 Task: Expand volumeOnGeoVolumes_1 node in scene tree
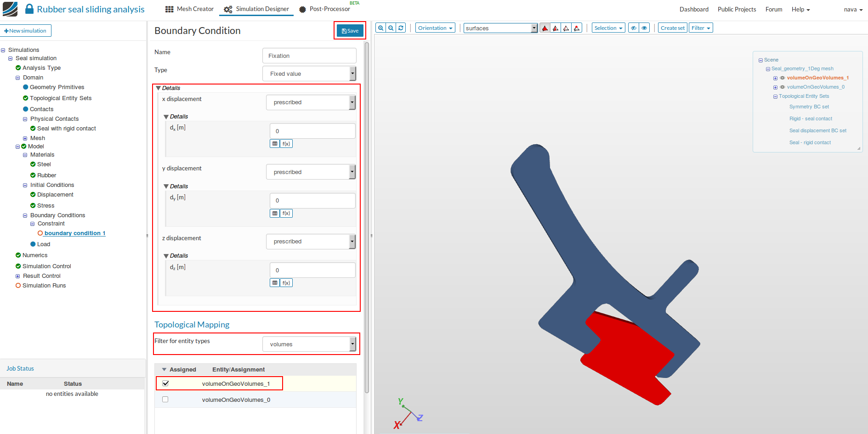(775, 78)
